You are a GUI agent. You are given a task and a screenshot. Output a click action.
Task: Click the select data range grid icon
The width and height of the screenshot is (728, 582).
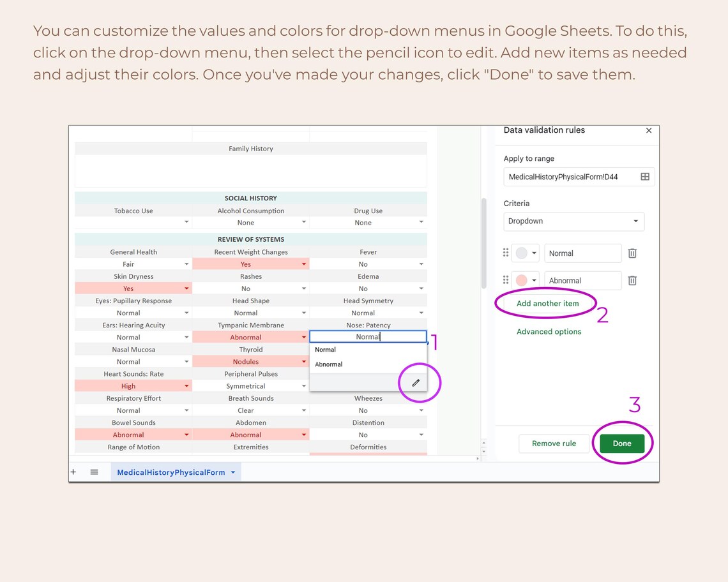point(645,177)
